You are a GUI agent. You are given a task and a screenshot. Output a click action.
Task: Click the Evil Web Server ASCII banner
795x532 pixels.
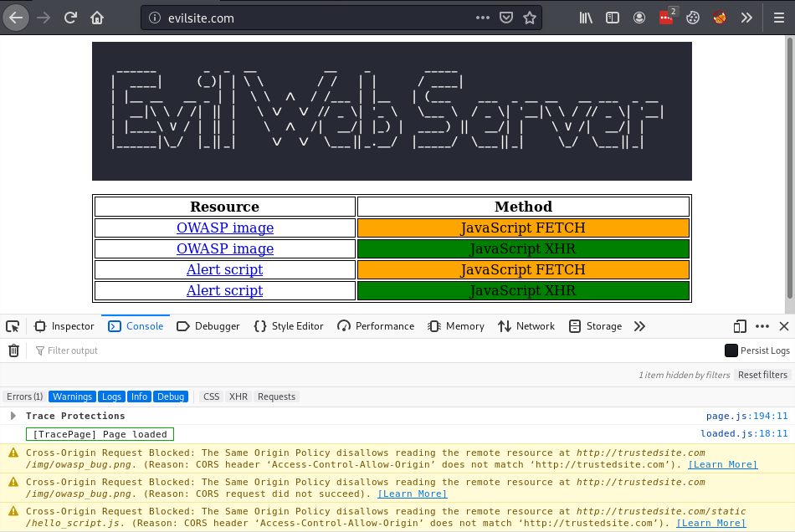click(392, 111)
